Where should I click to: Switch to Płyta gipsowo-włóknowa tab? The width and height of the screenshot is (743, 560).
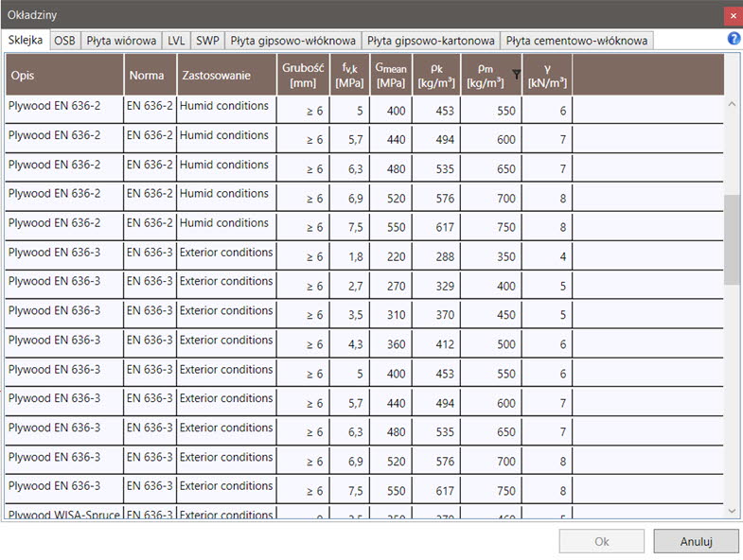tap(292, 41)
